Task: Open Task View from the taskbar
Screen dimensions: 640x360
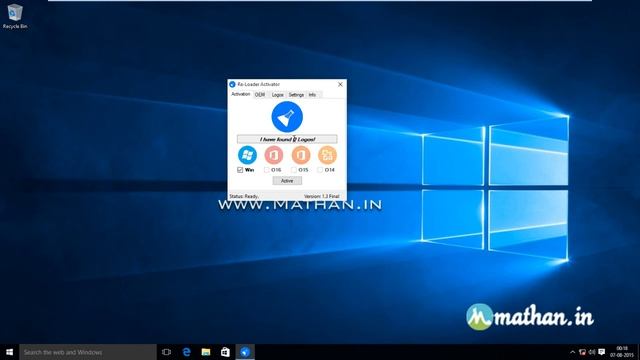Action: pyautogui.click(x=166, y=352)
